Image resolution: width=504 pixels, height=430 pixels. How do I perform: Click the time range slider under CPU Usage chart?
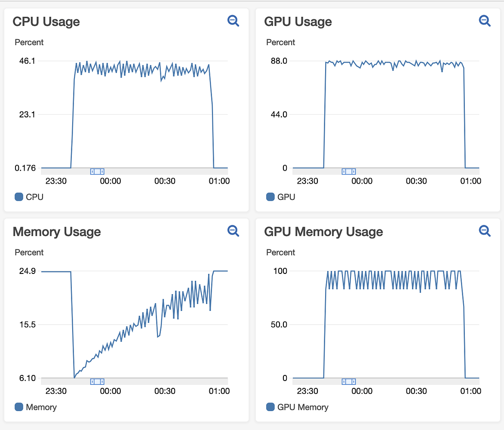point(97,171)
